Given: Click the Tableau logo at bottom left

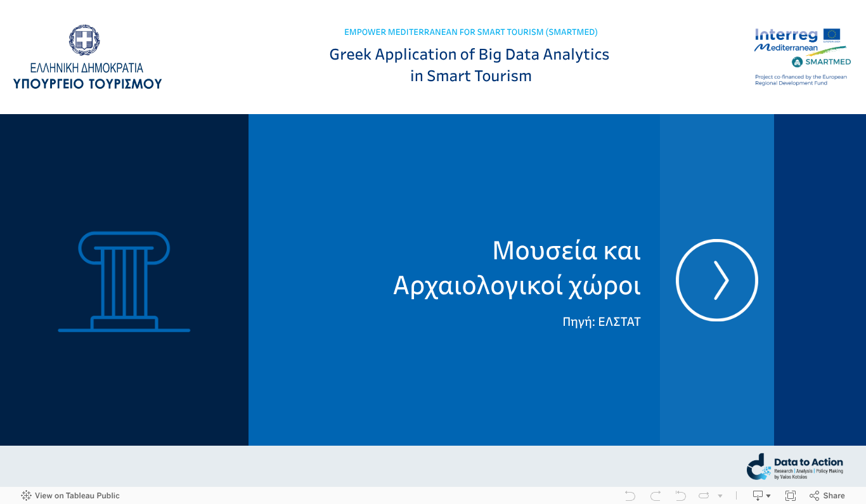Looking at the screenshot, I should click(26, 495).
